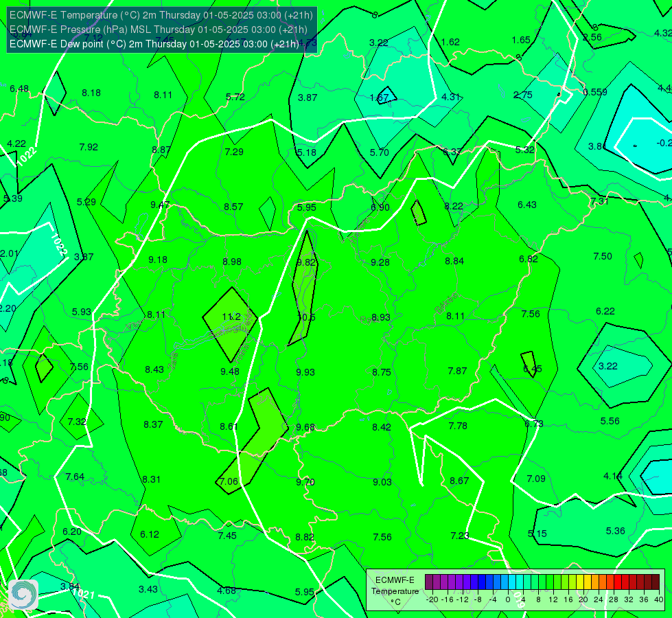Click the 6.43 temperature value
This screenshot has height=618, width=672.
click(527, 205)
